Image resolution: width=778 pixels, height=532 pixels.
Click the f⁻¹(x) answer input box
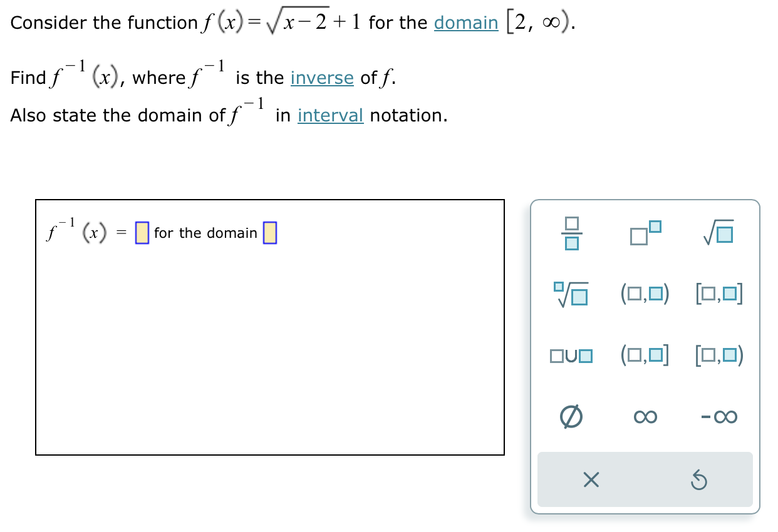click(143, 232)
